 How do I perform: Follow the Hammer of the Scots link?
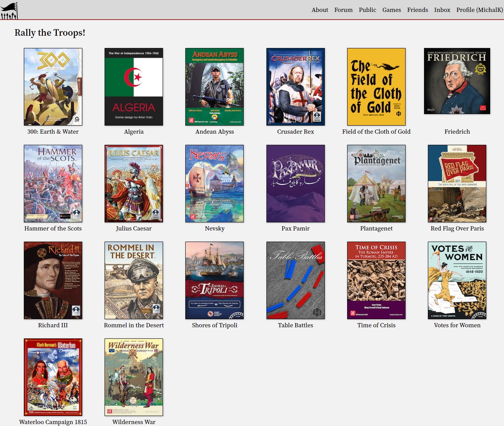(53, 229)
